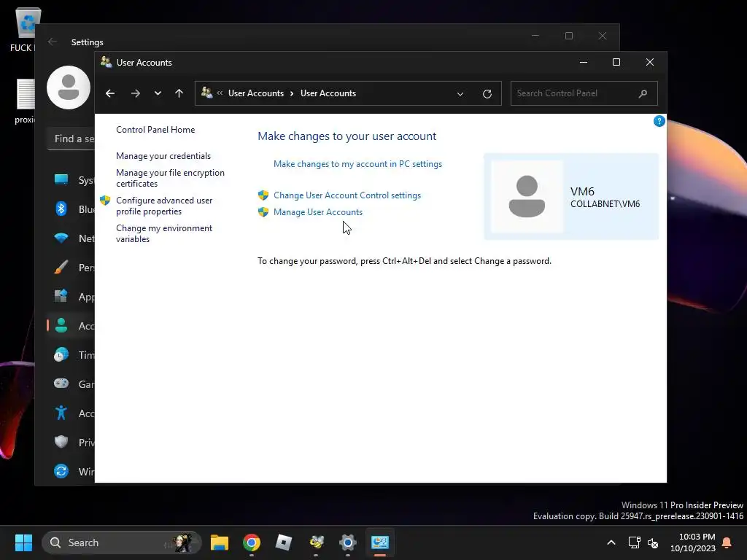This screenshot has width=747, height=560.
Task: Click the Search Control Panel field
Action: tap(584, 93)
